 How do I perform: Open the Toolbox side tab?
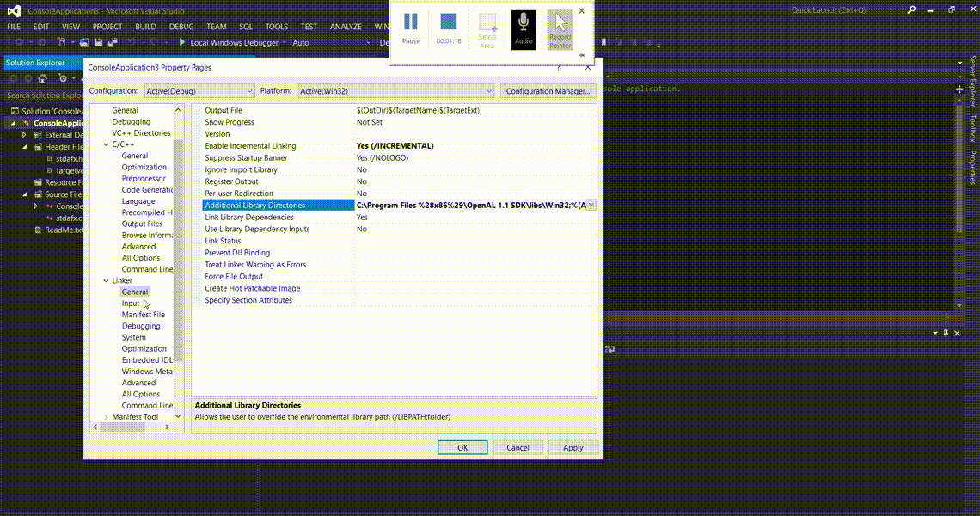972,128
